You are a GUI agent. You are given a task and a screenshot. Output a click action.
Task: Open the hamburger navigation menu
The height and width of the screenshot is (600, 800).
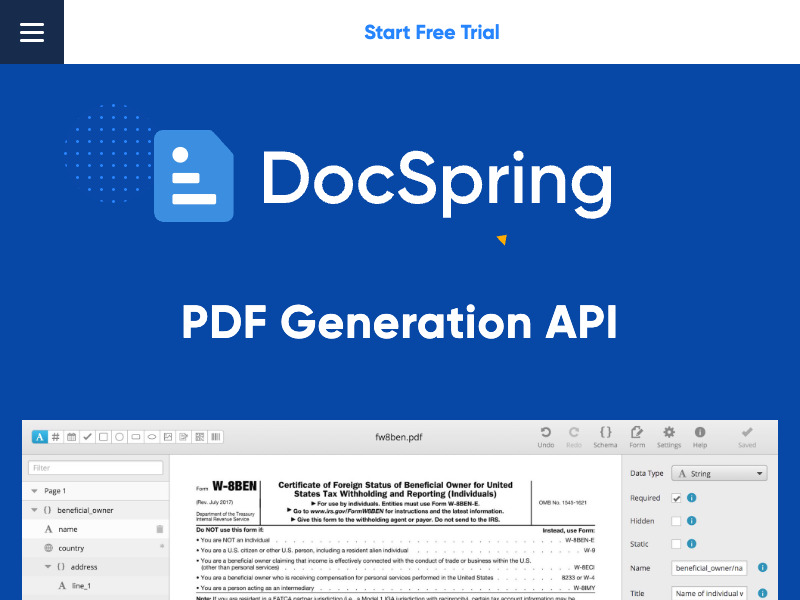point(32,32)
